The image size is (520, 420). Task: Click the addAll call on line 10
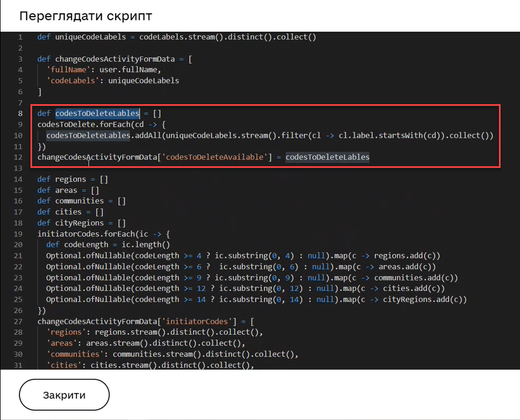pos(148,135)
